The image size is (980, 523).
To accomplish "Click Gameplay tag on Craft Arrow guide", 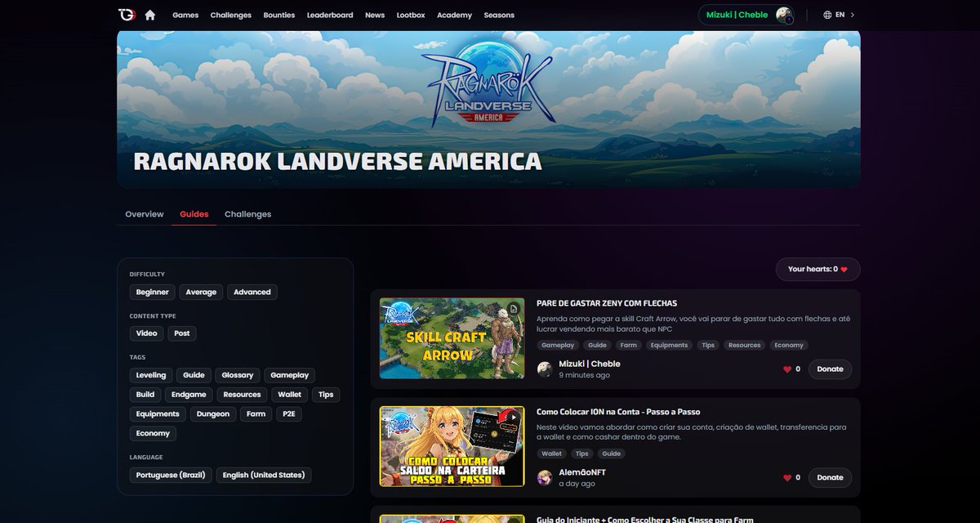I will pos(558,345).
